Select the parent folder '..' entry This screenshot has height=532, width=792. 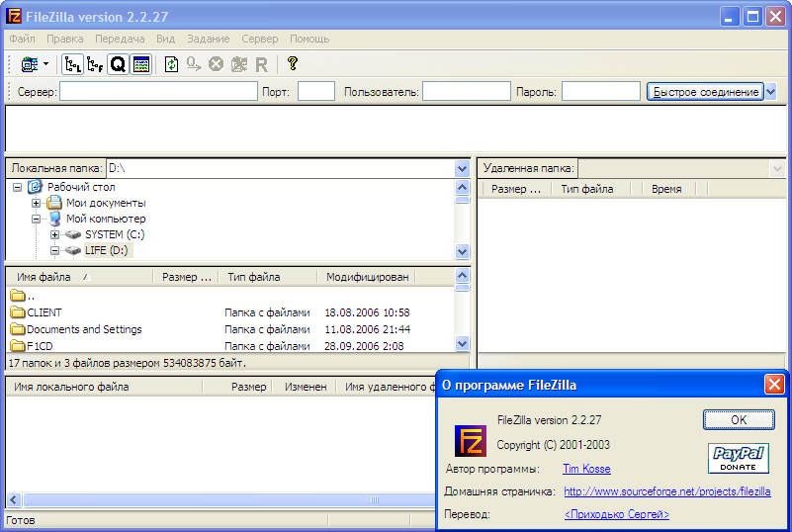(22, 296)
